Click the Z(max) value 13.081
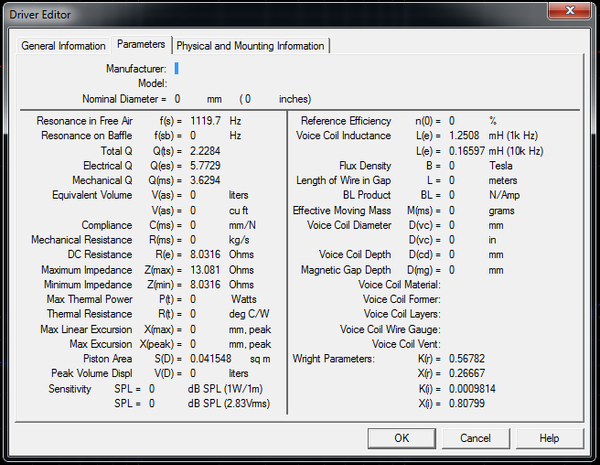This screenshot has height=465, width=600. click(205, 270)
